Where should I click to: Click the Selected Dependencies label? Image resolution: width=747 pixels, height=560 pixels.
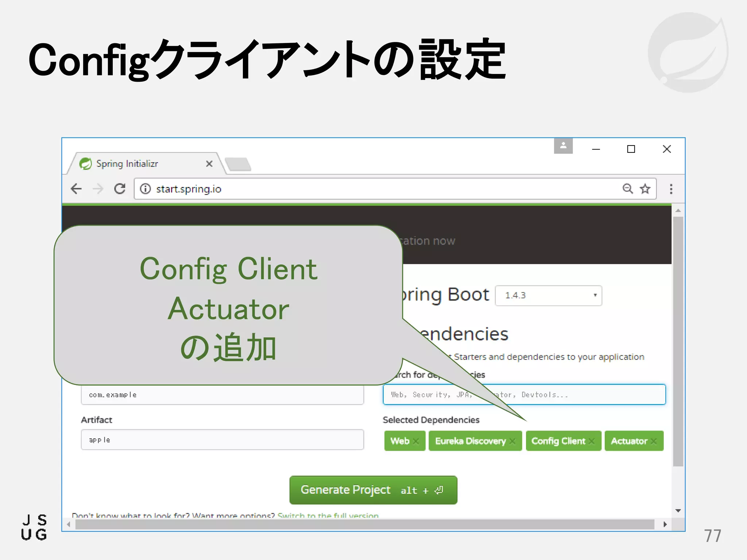(431, 420)
